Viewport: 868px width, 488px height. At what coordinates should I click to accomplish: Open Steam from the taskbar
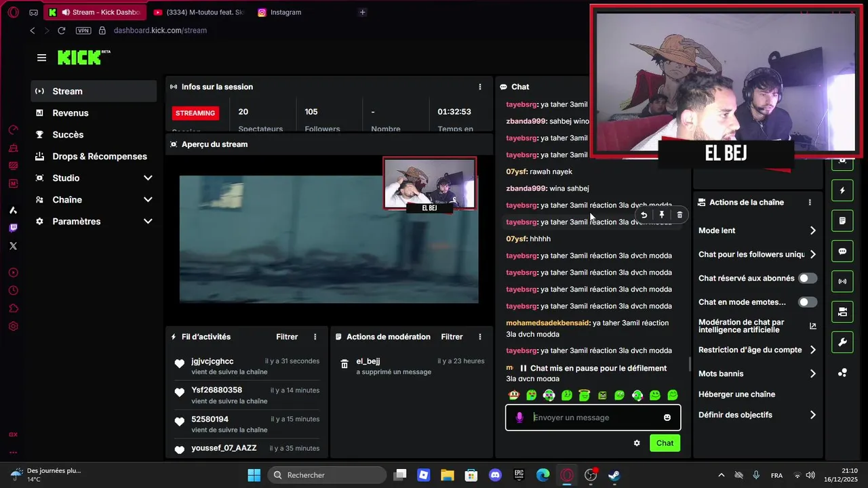coord(614,475)
